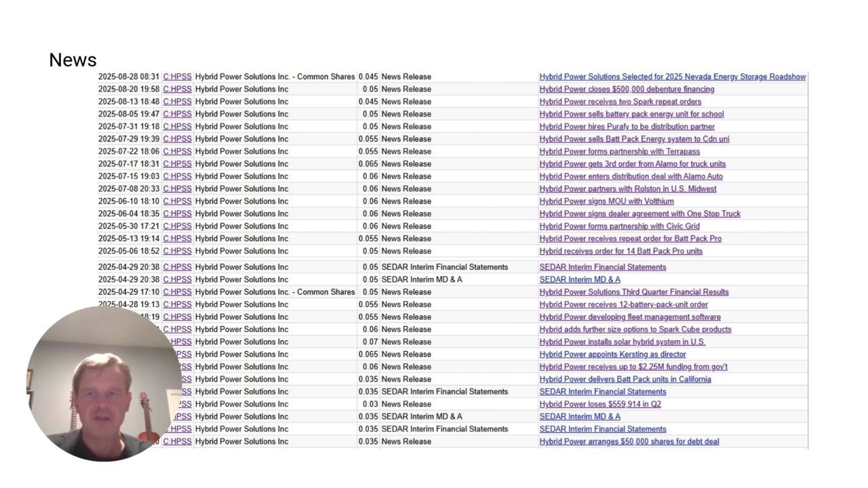Open 'Hybrid Power hires Purafy' news release
Screen dimensions: 868x488
click(x=627, y=126)
